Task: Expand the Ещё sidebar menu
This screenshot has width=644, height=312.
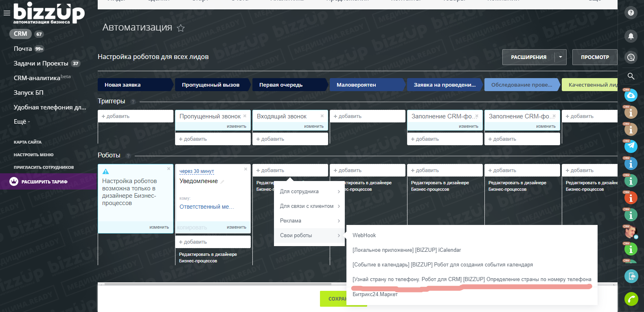Action: [x=22, y=122]
